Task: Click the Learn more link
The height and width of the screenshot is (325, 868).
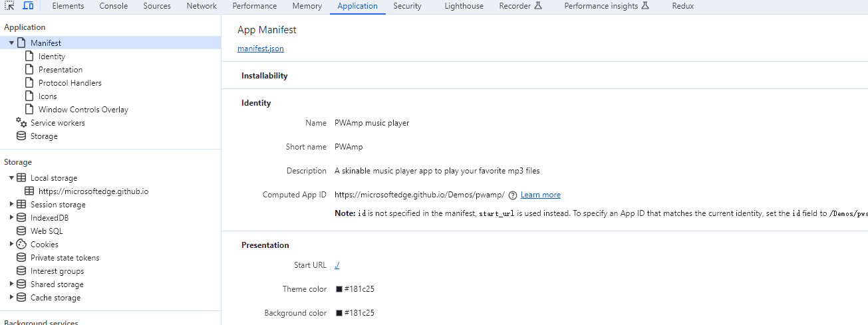Action: [541, 195]
